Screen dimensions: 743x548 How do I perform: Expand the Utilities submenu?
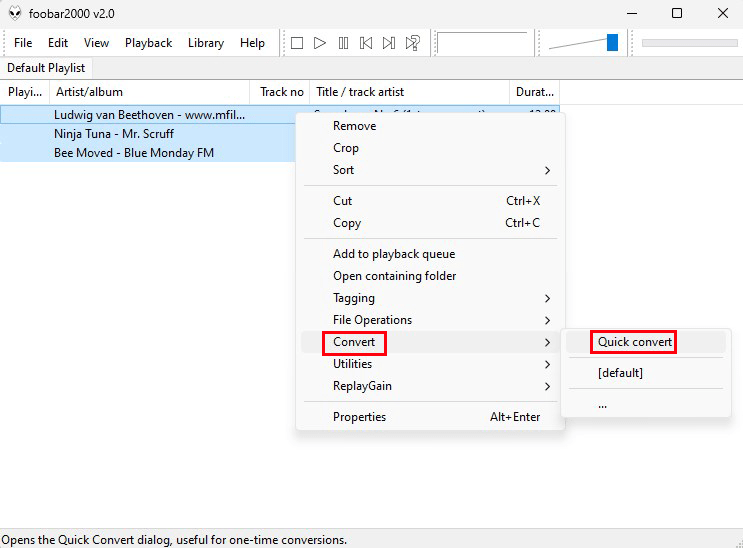430,364
